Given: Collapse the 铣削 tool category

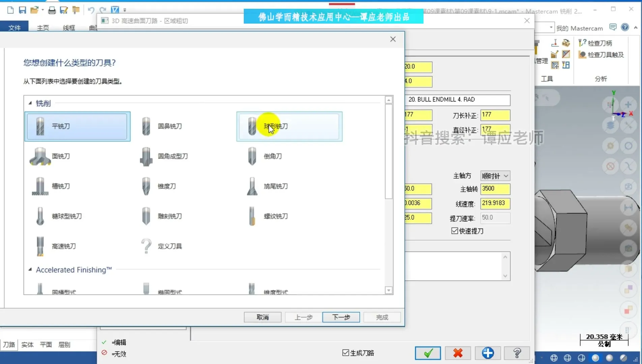Looking at the screenshot, I should tap(30, 103).
